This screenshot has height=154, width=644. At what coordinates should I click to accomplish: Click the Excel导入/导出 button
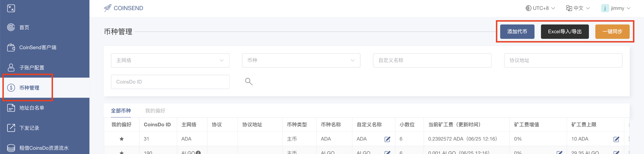[x=564, y=32]
